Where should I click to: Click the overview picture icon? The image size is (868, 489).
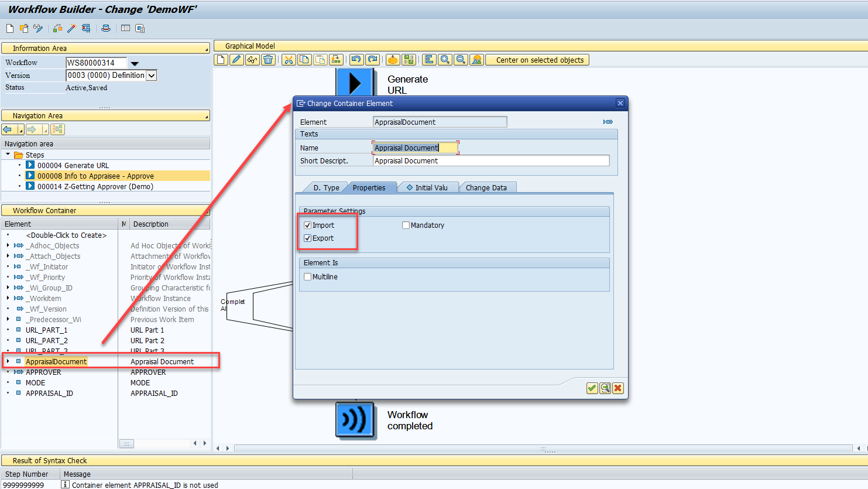476,60
